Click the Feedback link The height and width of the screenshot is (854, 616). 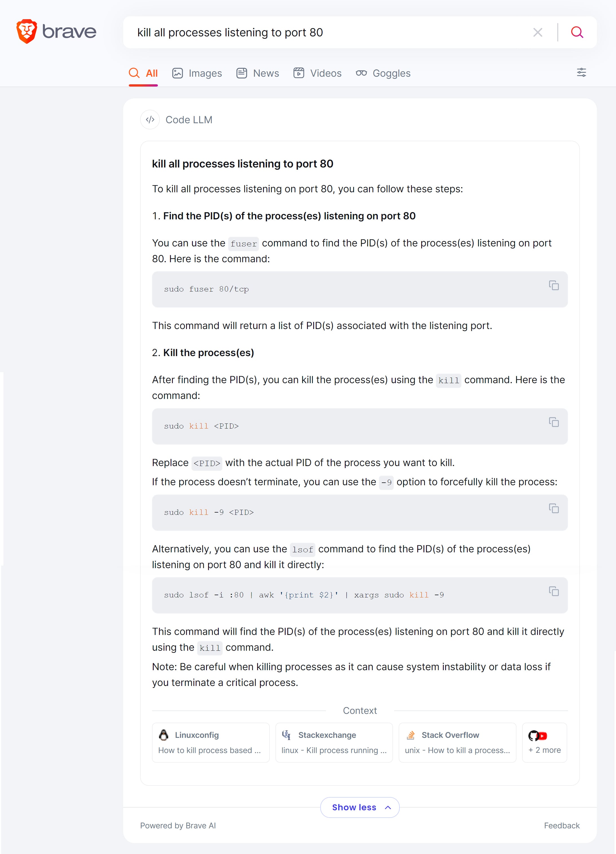(x=561, y=825)
